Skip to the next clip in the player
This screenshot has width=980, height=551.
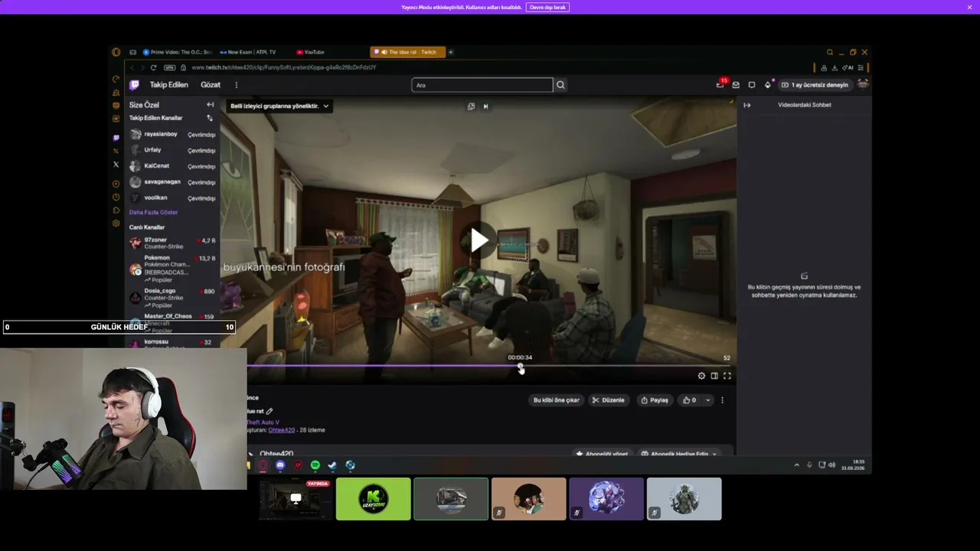pyautogui.click(x=485, y=106)
